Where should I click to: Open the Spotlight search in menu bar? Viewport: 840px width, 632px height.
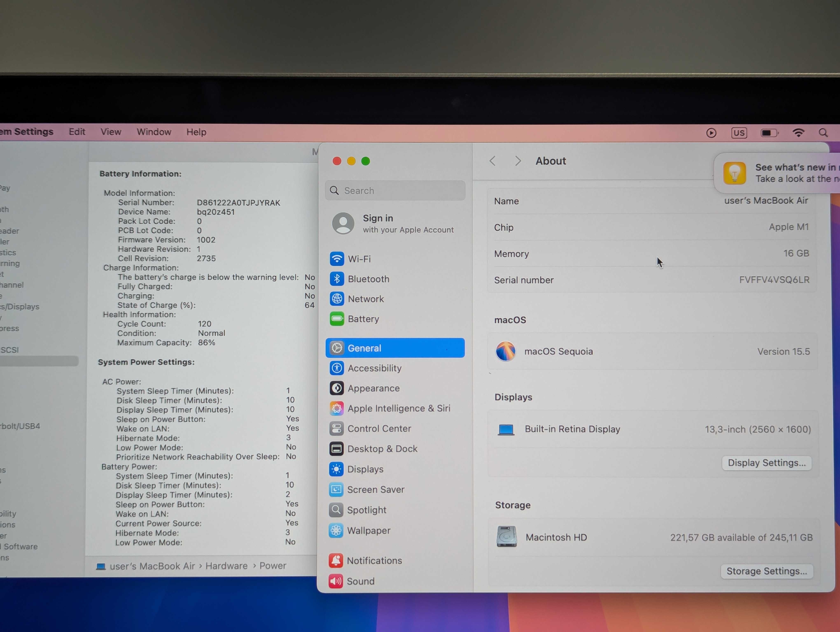823,133
